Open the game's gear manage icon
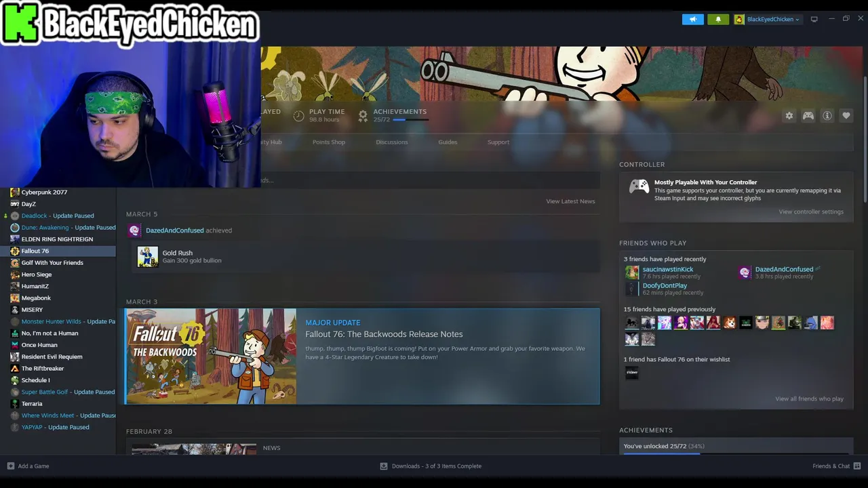The height and width of the screenshot is (488, 868). pos(789,116)
